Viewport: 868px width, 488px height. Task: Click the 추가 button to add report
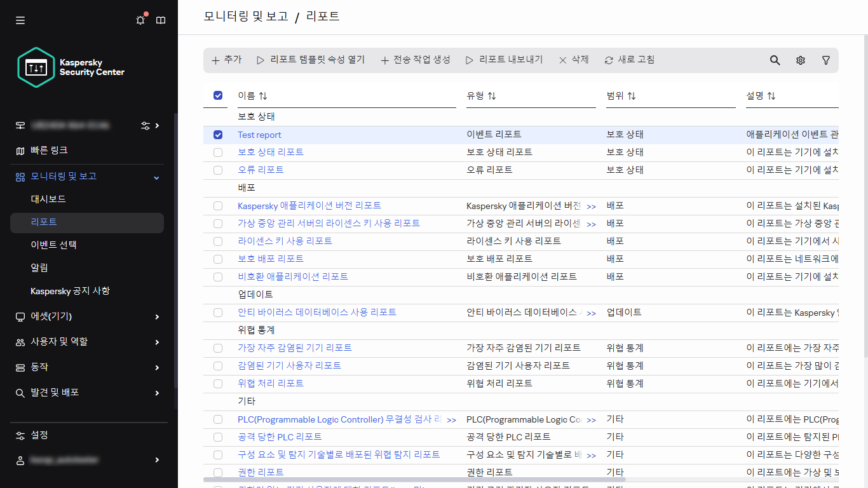[227, 60]
